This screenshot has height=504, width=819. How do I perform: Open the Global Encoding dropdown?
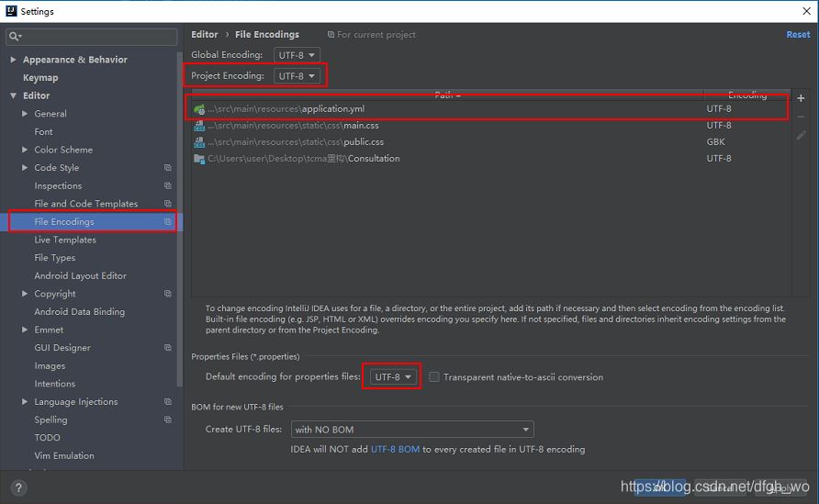(297, 55)
